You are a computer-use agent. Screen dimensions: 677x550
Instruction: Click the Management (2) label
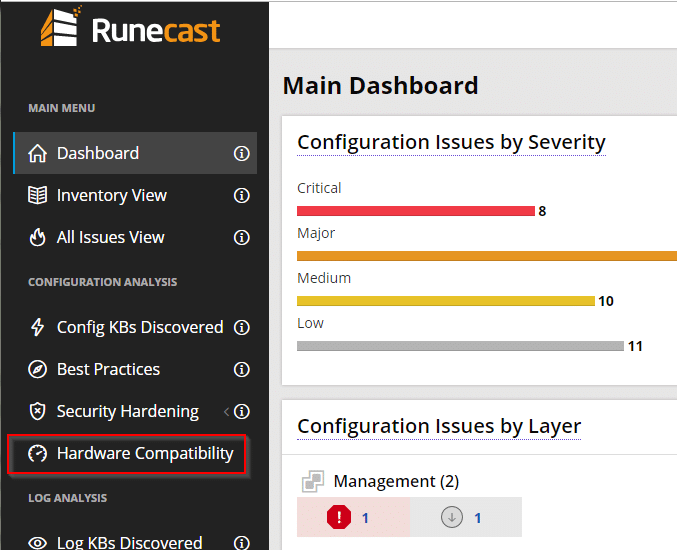tap(396, 481)
